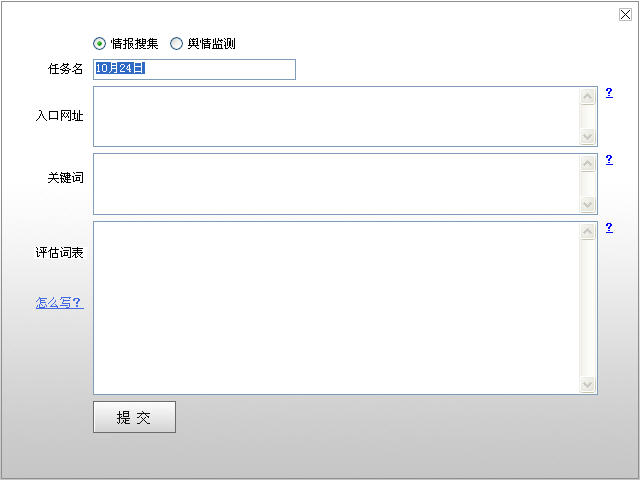Click scroll down arrow in 评估词表 box
The image size is (640, 480).
click(587, 384)
